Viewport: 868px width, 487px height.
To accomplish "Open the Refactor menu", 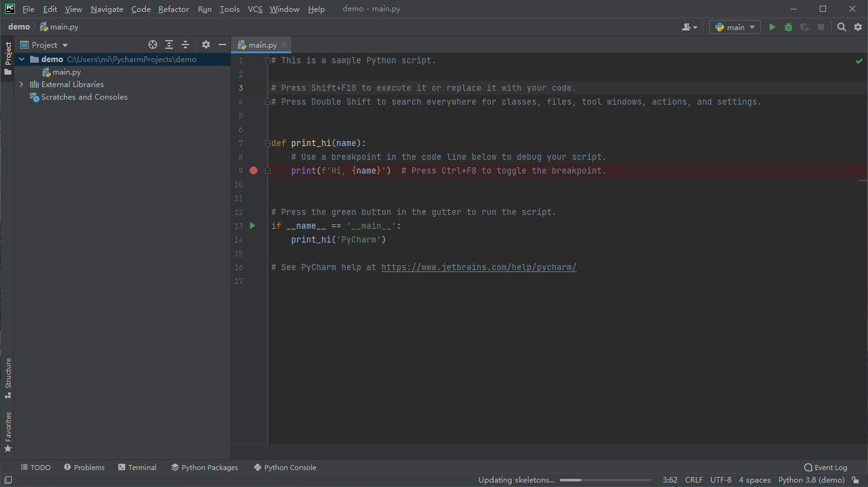I will click(x=173, y=9).
